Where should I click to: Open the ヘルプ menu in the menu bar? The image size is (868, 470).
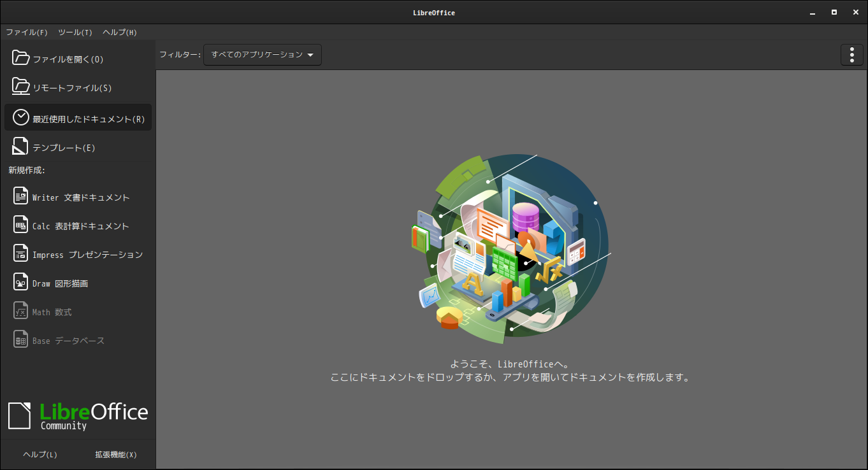tap(120, 32)
